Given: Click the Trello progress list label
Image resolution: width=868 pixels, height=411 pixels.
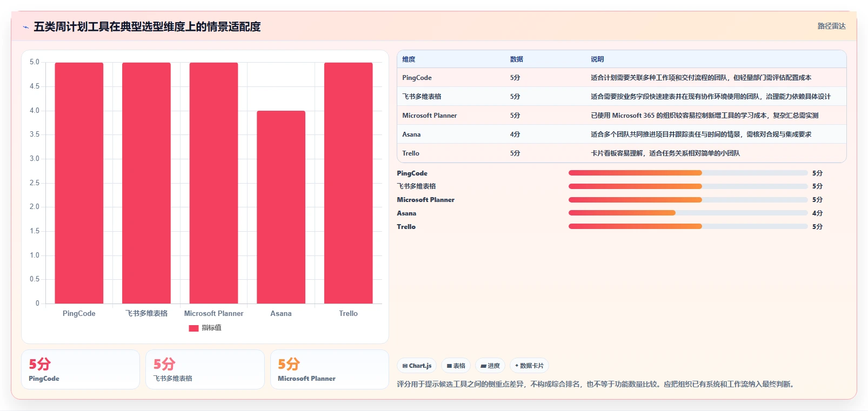Looking at the screenshot, I should tap(406, 227).
